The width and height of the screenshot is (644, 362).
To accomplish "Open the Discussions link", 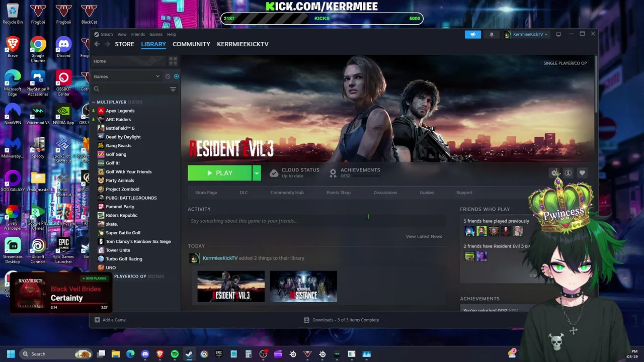I will point(385,193).
